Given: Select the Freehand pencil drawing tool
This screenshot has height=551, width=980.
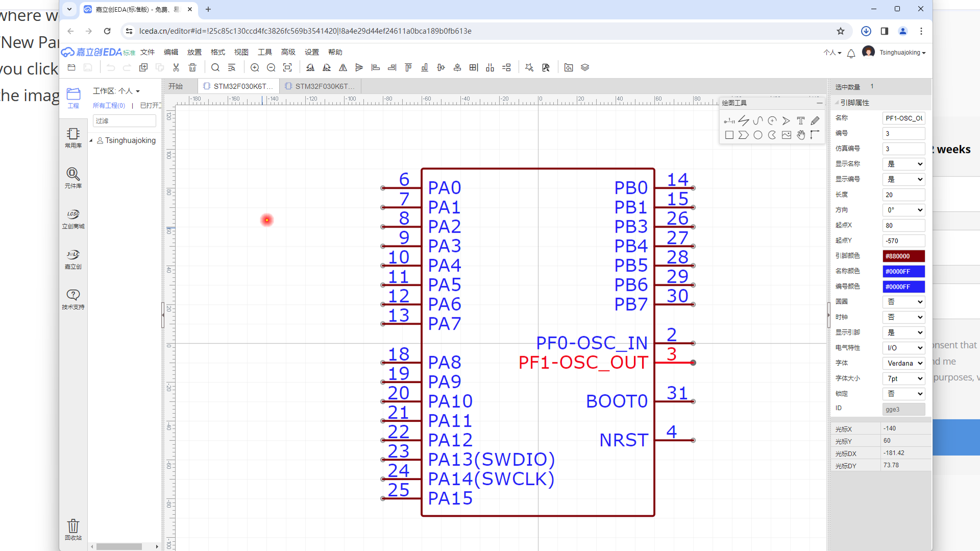Looking at the screenshot, I should [815, 121].
